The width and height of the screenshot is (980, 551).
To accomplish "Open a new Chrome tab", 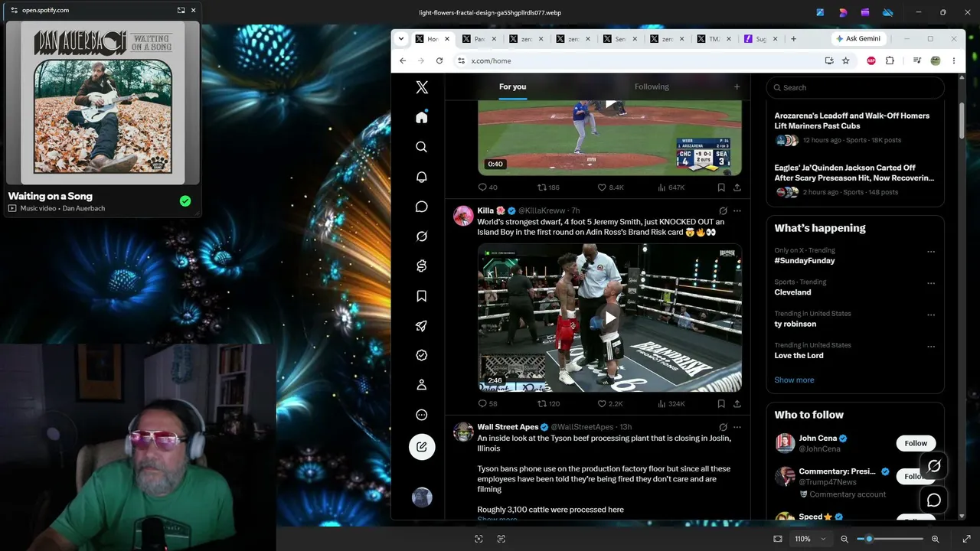I will [793, 39].
